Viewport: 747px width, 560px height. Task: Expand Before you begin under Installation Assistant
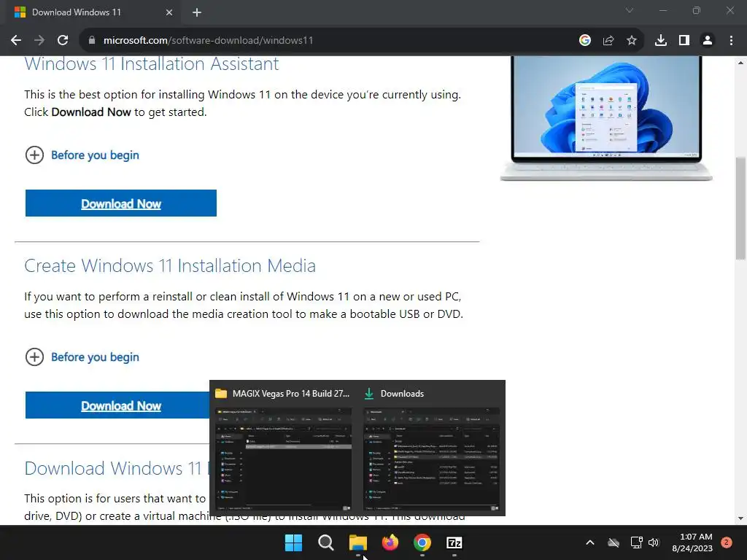tap(82, 155)
